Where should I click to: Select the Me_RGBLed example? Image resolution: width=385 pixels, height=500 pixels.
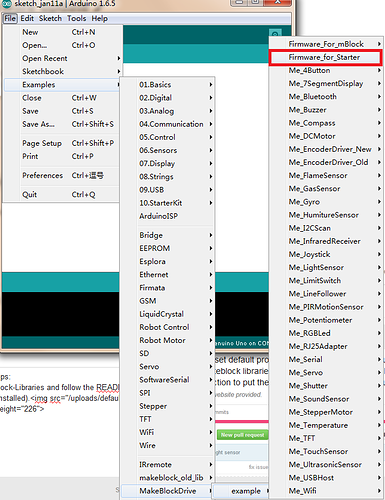pyautogui.click(x=325, y=333)
